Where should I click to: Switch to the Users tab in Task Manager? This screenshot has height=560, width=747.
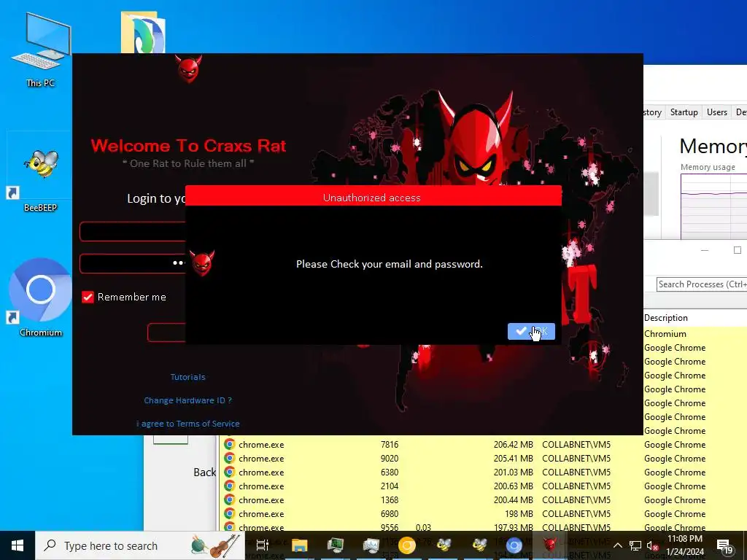716,112
